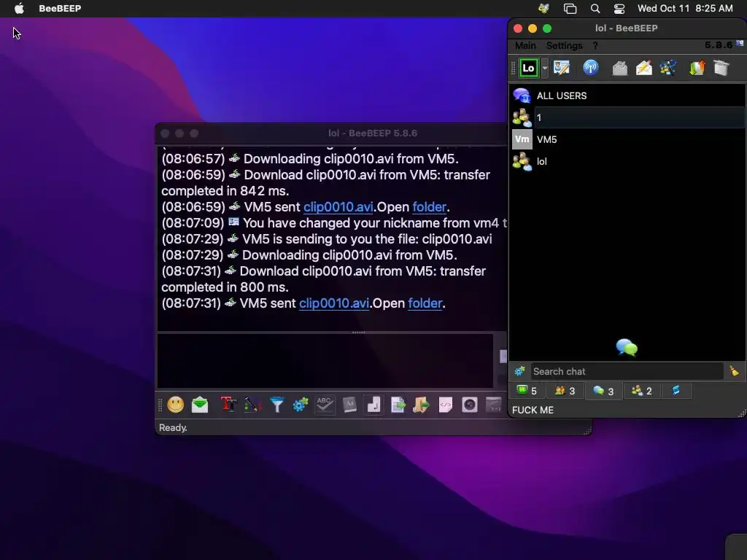Click the FUCK ME status text
Image resolution: width=747 pixels, height=560 pixels.
pos(533,410)
